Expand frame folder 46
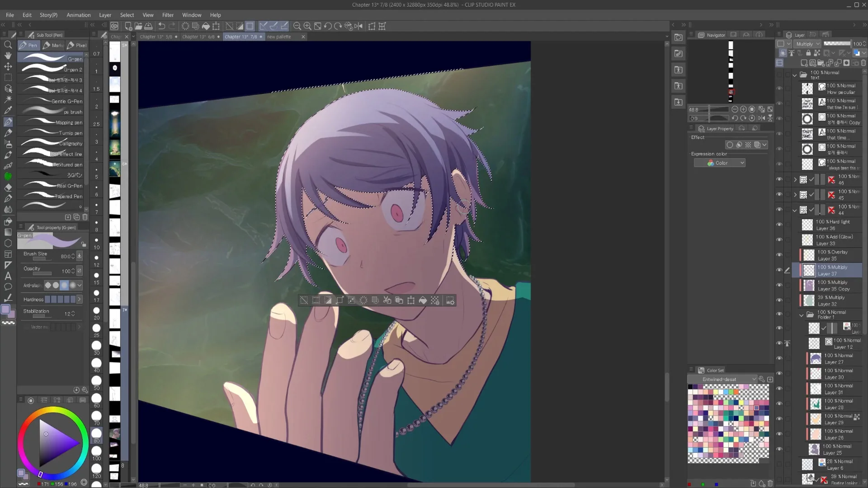Viewport: 868px width, 488px height. point(795,180)
